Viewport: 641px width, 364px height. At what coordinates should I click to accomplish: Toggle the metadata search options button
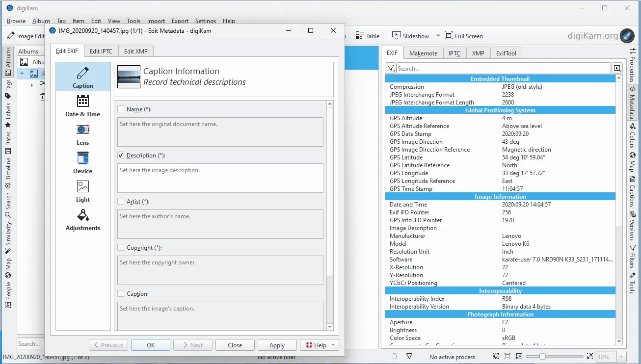tap(617, 68)
